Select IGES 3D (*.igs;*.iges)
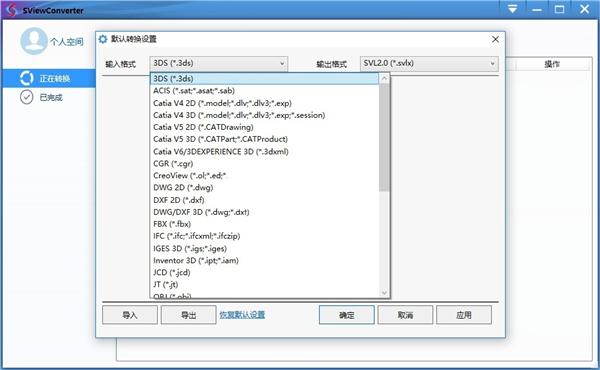Image resolution: width=600 pixels, height=370 pixels. [x=264, y=248]
